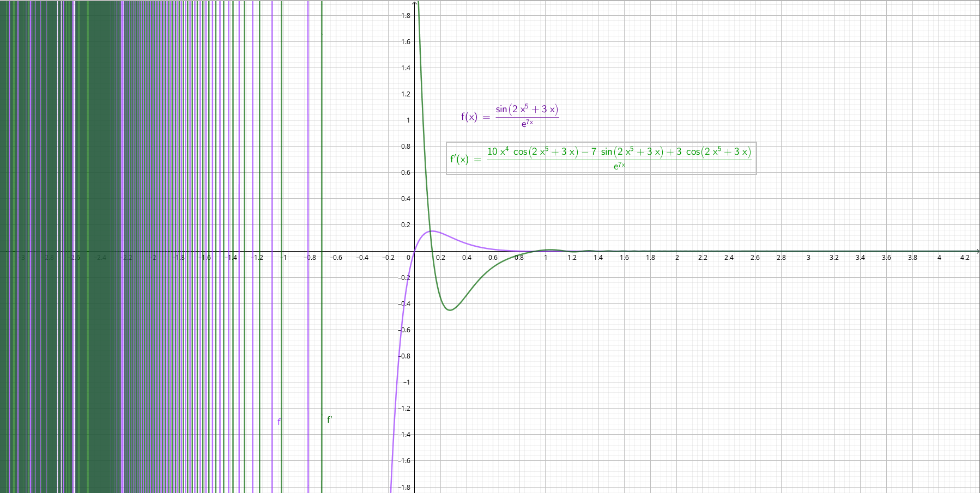
Task: Click the x-axis tick label 3
Action: coord(808,258)
